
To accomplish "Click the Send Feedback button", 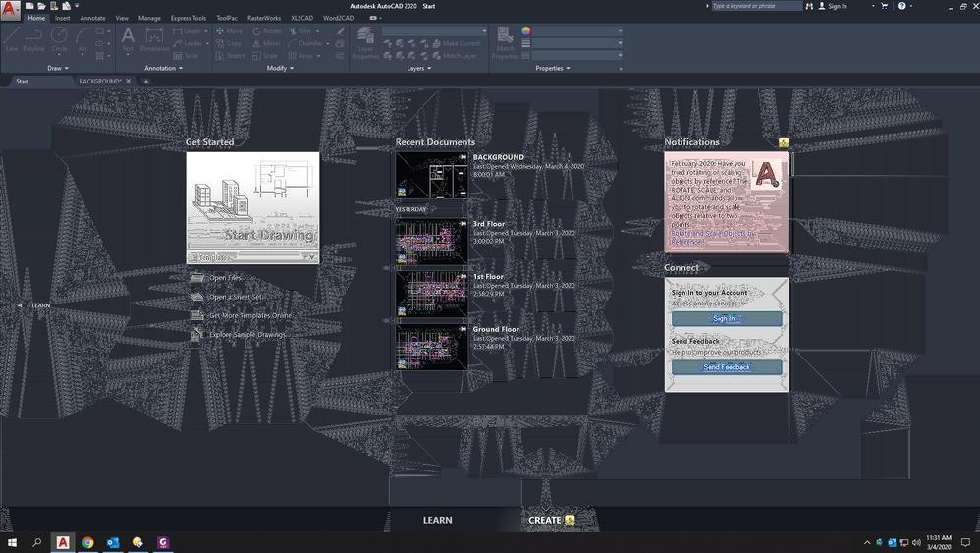I will (727, 367).
